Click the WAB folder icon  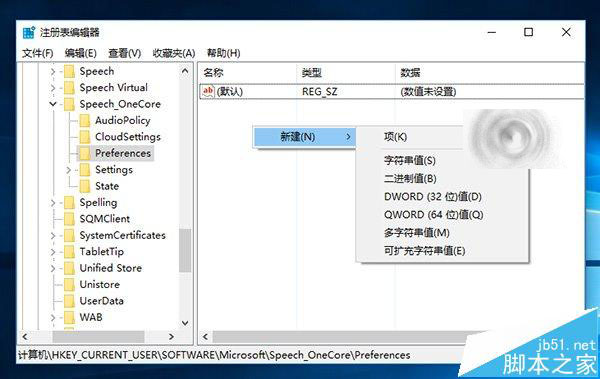click(x=69, y=317)
